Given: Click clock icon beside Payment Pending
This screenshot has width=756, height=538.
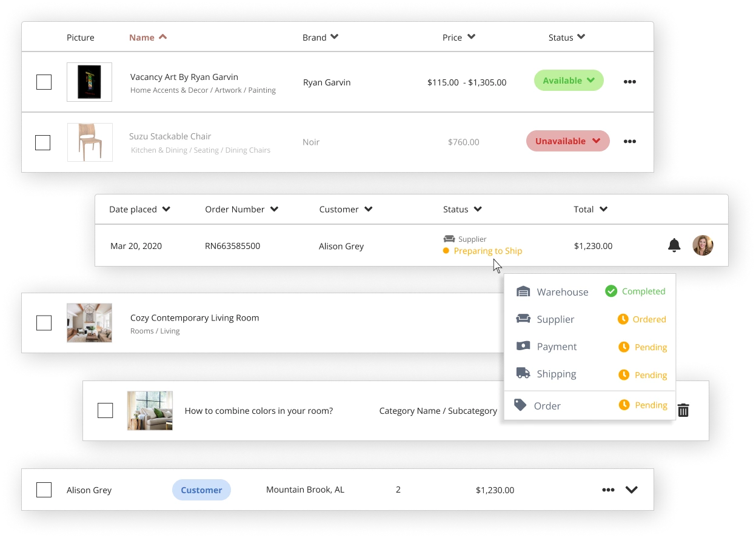Looking at the screenshot, I should click(624, 347).
